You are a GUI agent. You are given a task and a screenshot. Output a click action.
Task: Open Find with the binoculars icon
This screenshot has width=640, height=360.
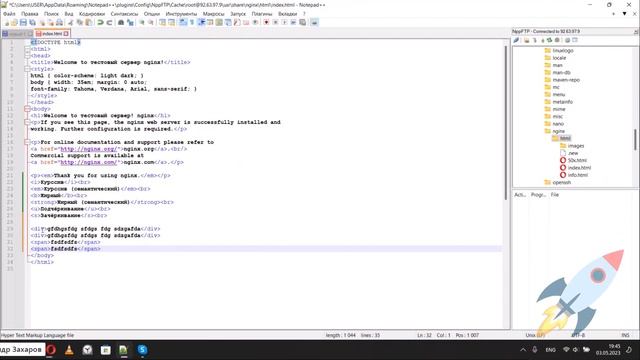click(x=121, y=22)
